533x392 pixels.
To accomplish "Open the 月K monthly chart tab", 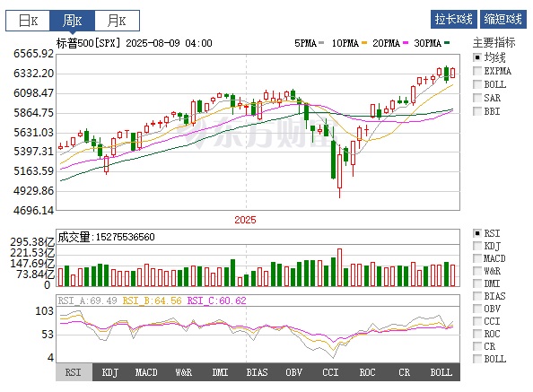I will tap(117, 21).
